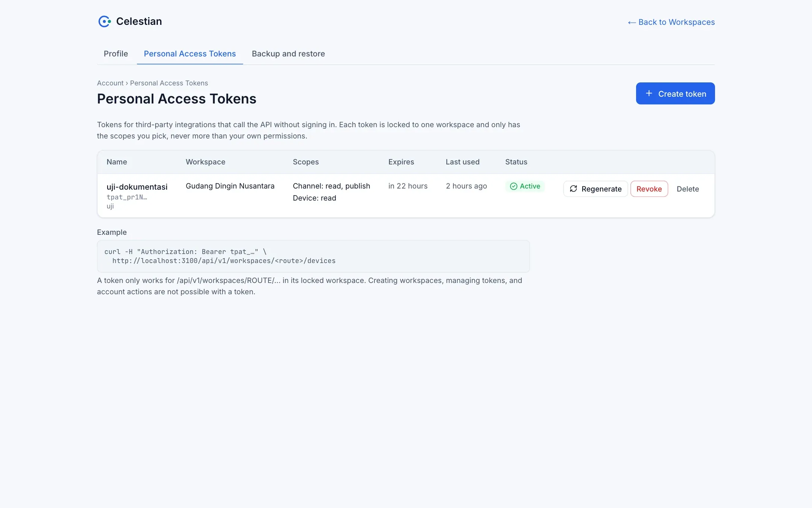Select the uji-dokumentasi token name
Screen dimensions: 812x508
coord(137,187)
